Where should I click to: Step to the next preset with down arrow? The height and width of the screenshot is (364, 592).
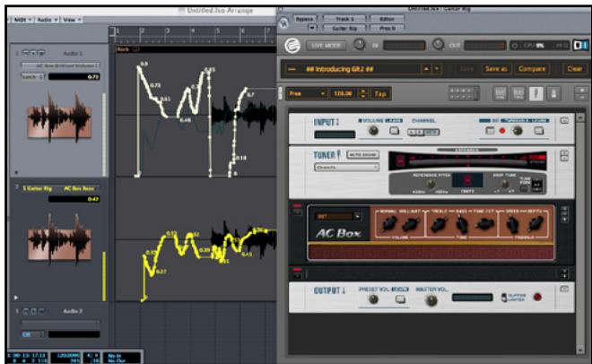(x=437, y=69)
